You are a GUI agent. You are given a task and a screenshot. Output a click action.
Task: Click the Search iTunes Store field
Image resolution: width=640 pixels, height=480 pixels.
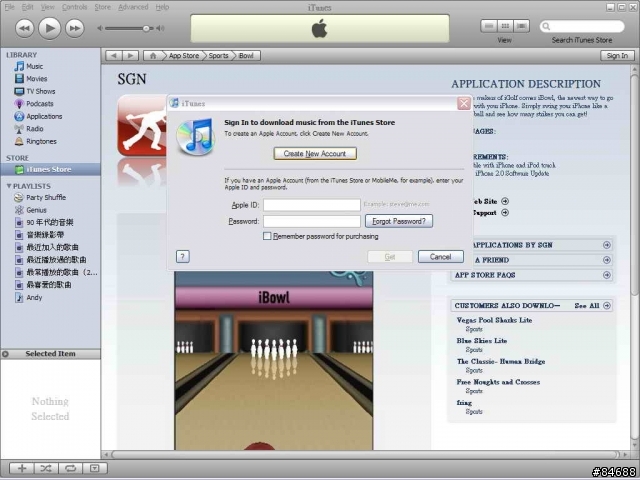click(582, 27)
